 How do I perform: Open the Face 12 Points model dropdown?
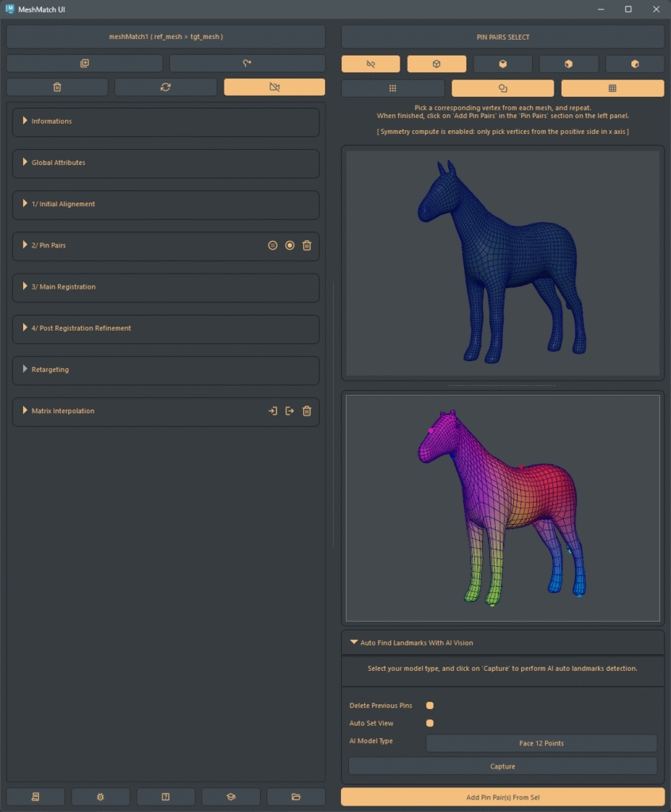(x=542, y=743)
